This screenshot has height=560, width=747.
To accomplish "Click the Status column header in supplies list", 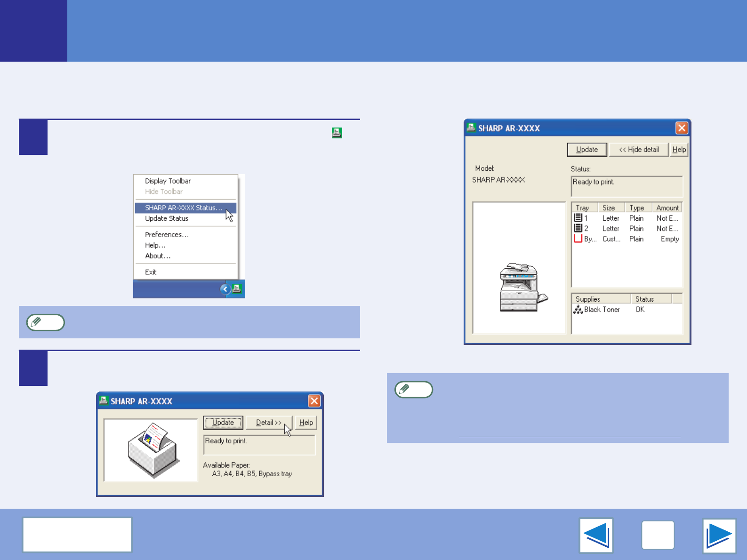I will pyautogui.click(x=651, y=299).
